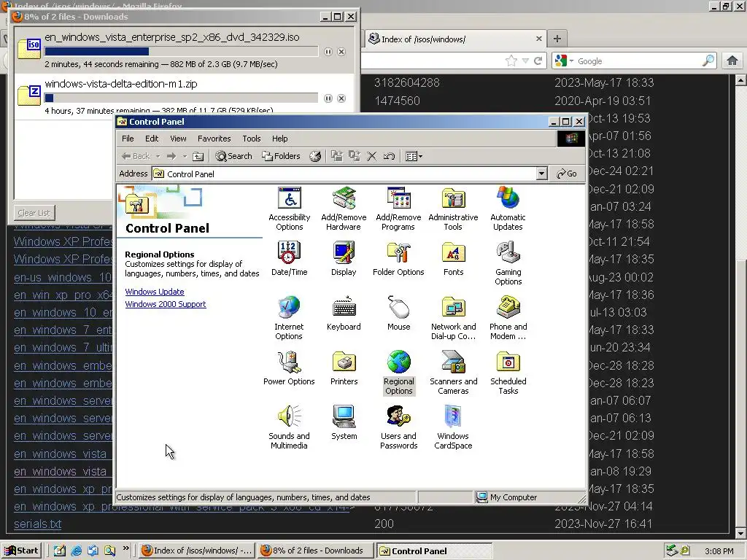
Task: Open Scheduled Tasks folder
Action: coord(508,373)
